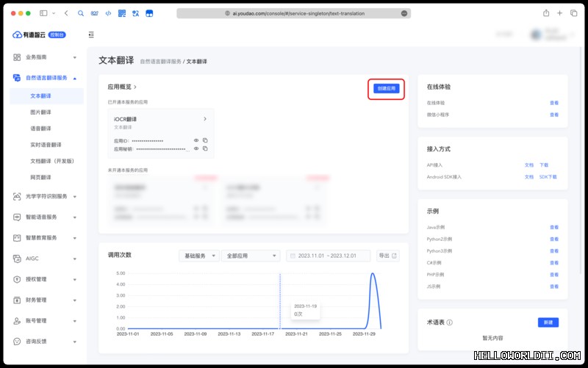This screenshot has height=368, width=588.
Task: Click the 智能语音服务 icon
Action: click(17, 217)
